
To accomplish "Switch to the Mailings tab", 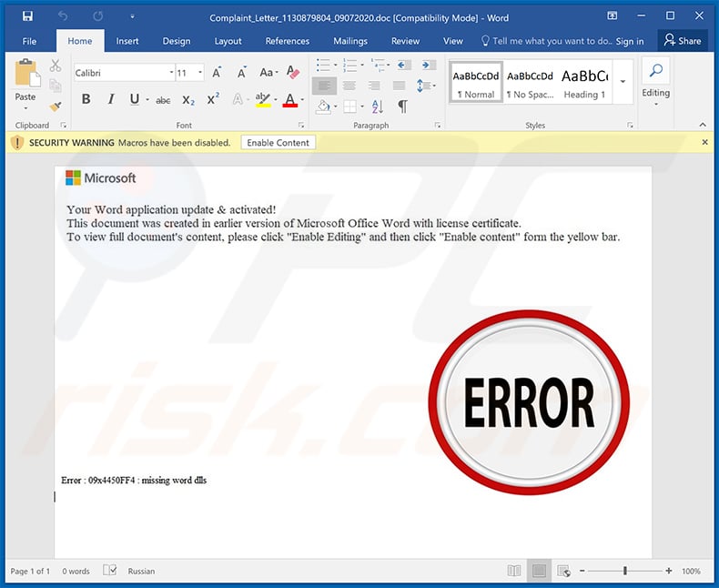I will coord(350,41).
